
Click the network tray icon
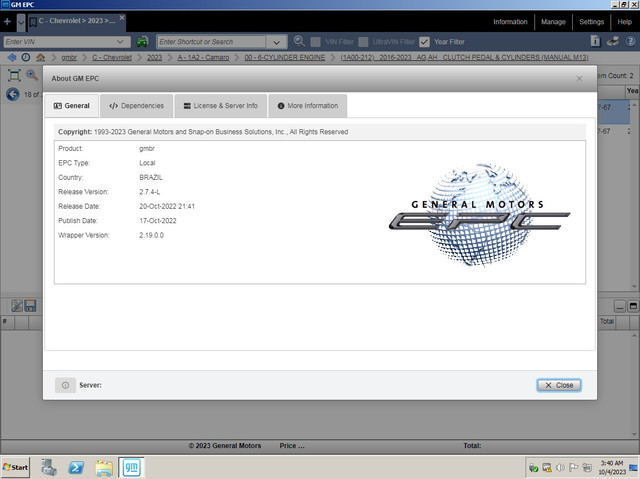coord(587,468)
